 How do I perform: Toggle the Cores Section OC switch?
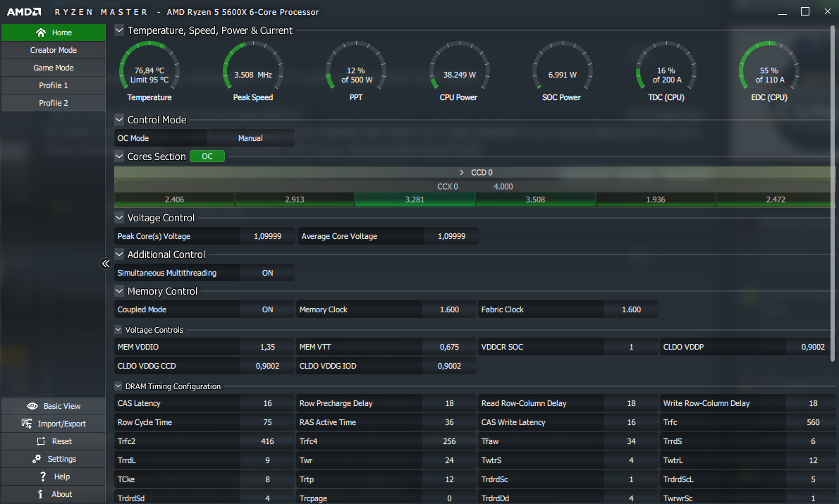click(207, 156)
